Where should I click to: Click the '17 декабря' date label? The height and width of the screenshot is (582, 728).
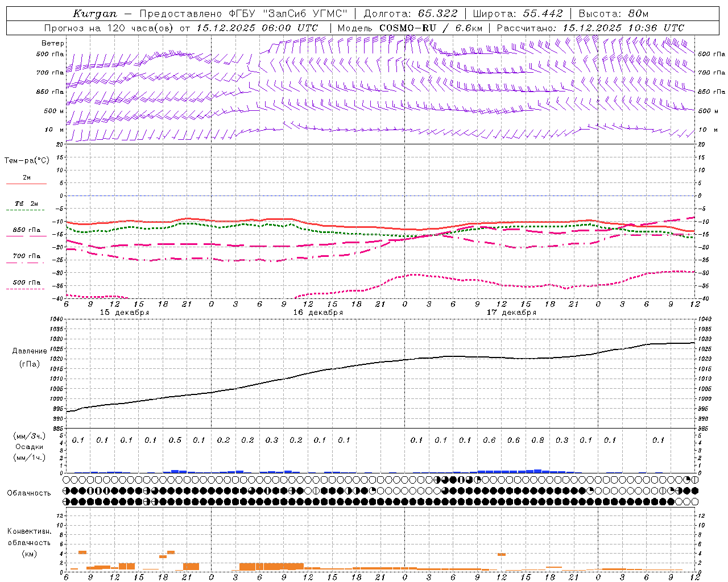511,313
